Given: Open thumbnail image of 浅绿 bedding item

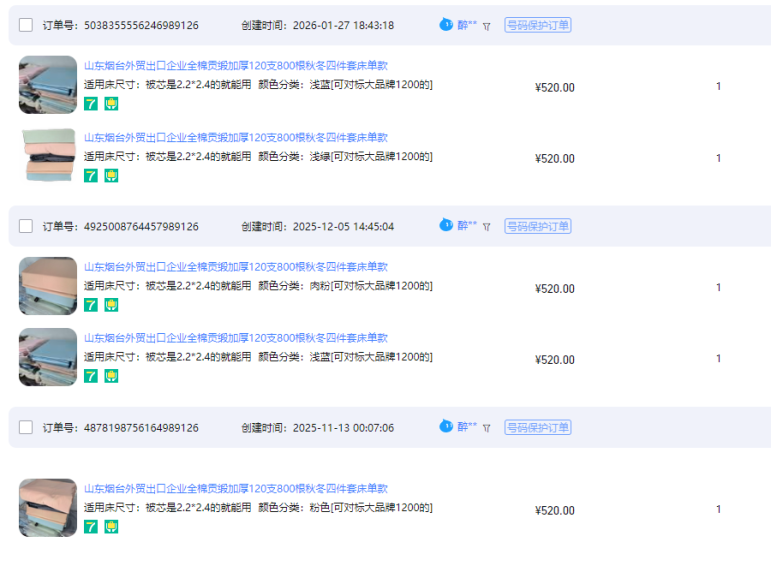Looking at the screenshot, I should (x=48, y=156).
